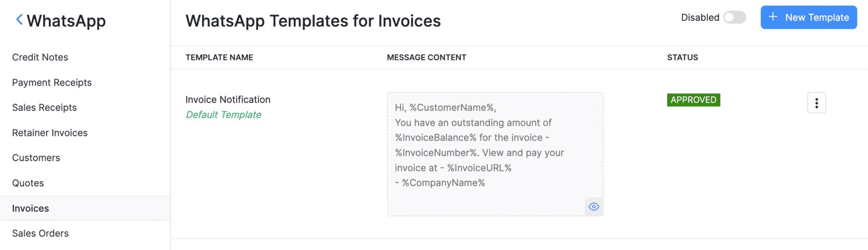Click the TEMPLATE NAME column header
This screenshot has height=250, width=868.
coord(219,57)
